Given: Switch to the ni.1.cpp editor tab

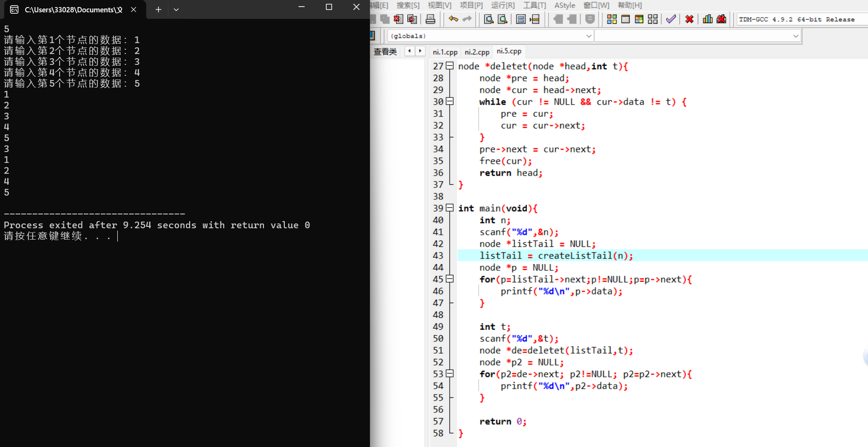Looking at the screenshot, I should click(445, 52).
